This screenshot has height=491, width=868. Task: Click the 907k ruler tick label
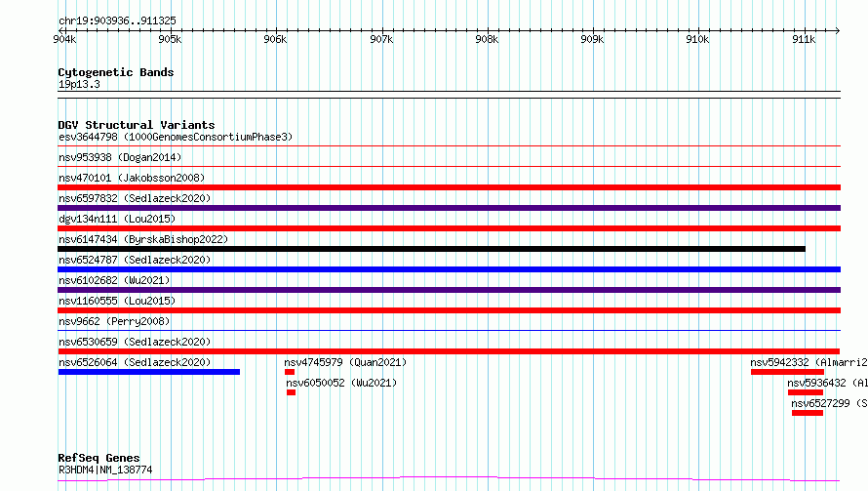click(x=381, y=39)
